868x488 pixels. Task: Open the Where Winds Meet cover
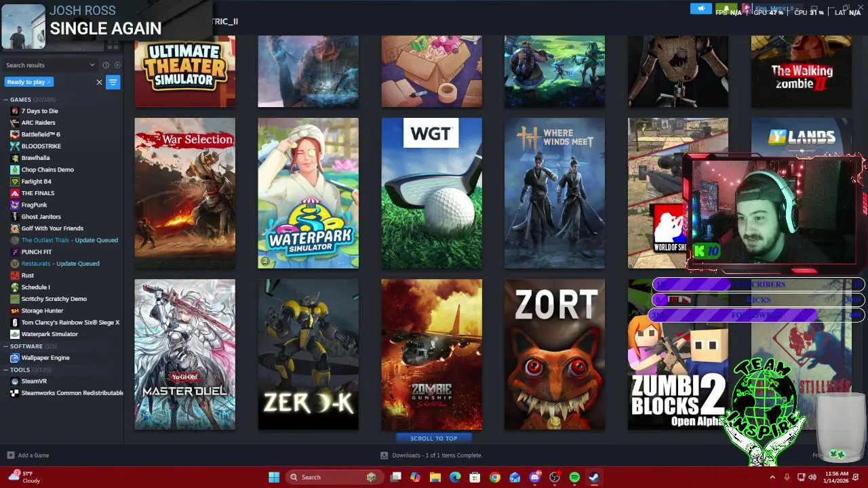tap(555, 193)
